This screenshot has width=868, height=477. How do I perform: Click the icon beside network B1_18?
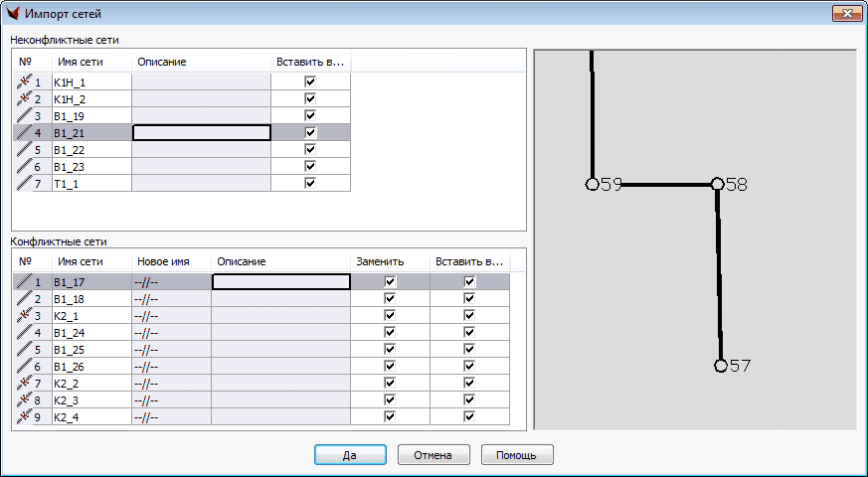23,298
